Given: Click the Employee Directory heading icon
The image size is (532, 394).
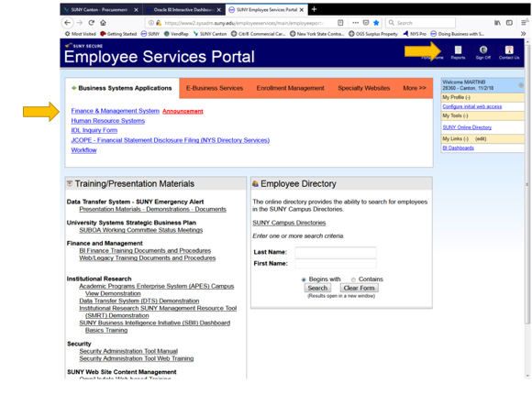Looking at the screenshot, I should [256, 184].
